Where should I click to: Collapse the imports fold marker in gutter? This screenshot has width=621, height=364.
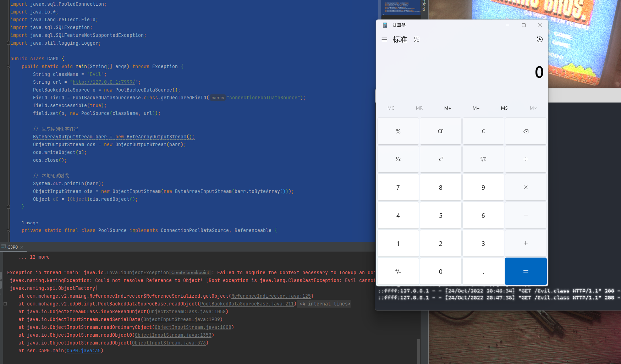point(8,43)
